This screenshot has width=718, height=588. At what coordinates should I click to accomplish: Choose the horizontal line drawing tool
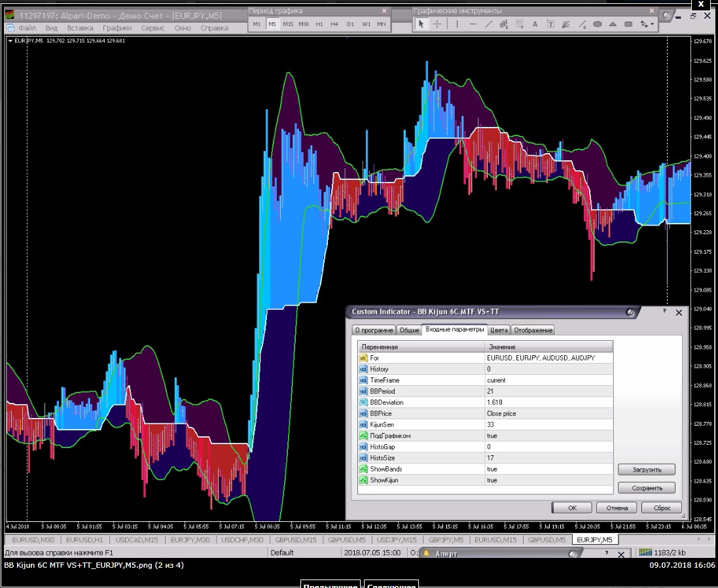(473, 24)
